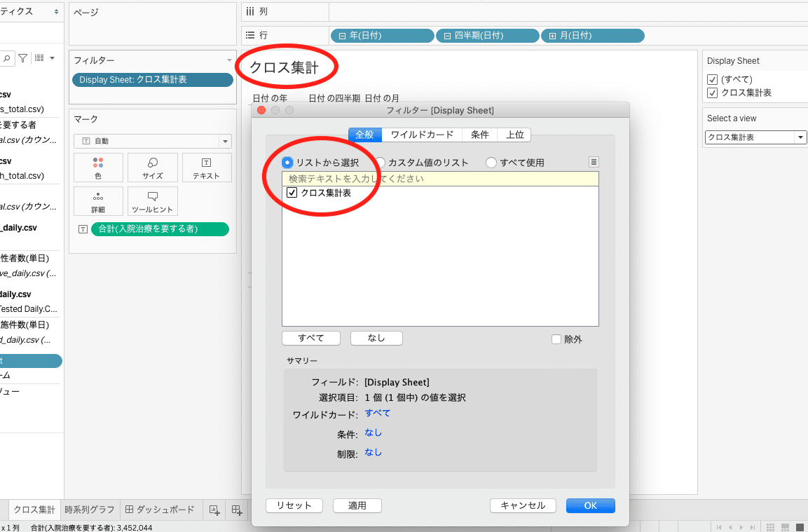This screenshot has height=532, width=808.
Task: Click the OK button in the filter dialog
Action: (x=590, y=505)
